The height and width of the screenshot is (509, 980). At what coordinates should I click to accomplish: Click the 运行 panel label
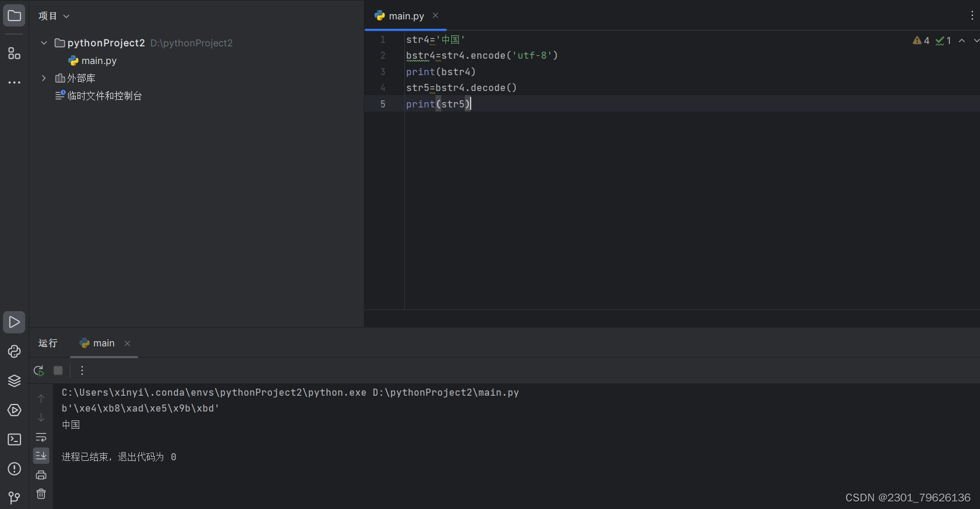[x=48, y=343]
